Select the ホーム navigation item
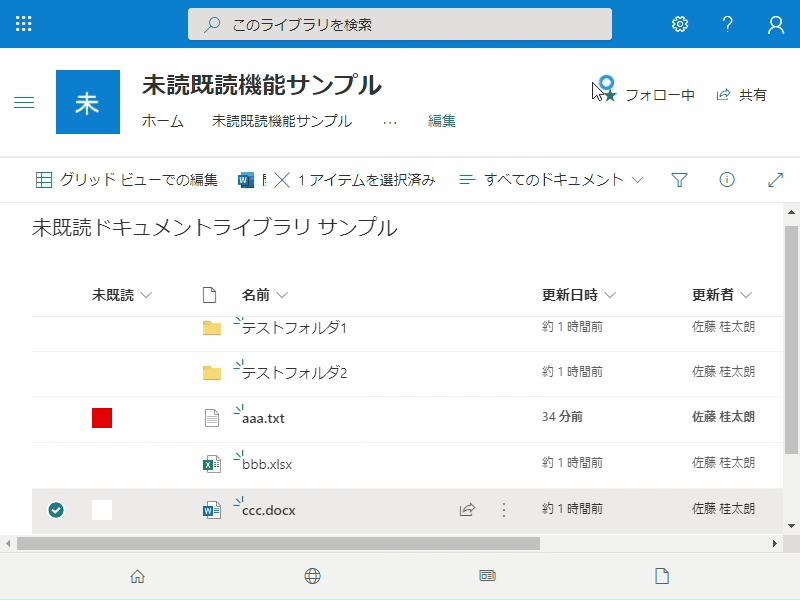The width and height of the screenshot is (800, 600). (163, 121)
